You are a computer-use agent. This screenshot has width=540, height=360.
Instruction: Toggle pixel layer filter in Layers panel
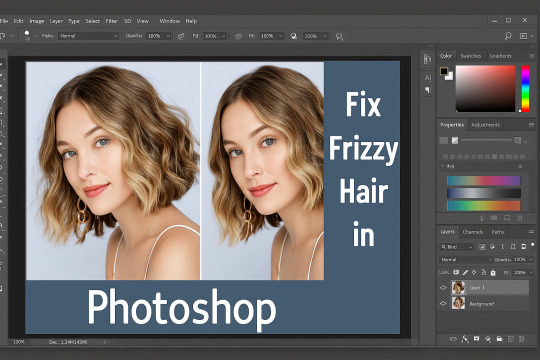click(482, 247)
